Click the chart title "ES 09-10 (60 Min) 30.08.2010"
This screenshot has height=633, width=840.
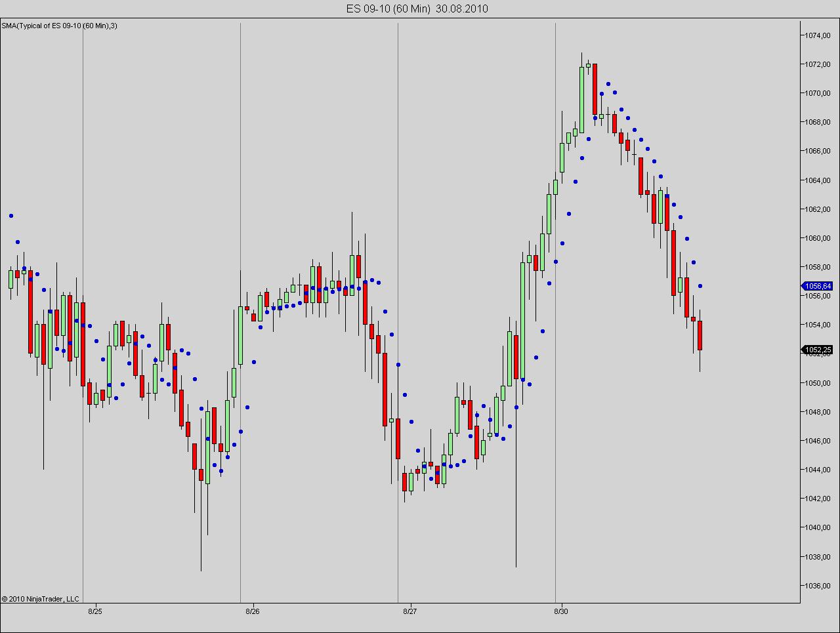(x=417, y=9)
